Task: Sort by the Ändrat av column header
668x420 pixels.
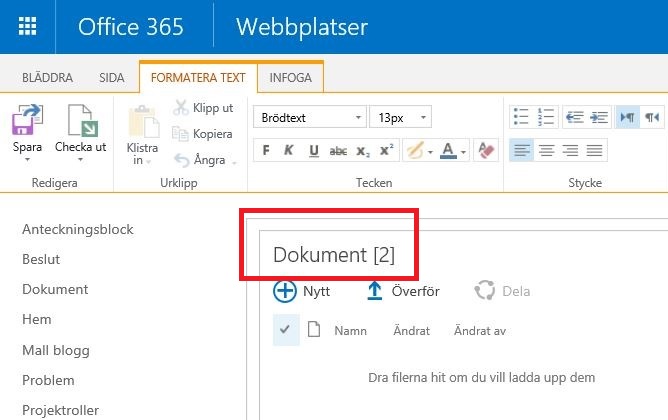Action: tap(480, 331)
